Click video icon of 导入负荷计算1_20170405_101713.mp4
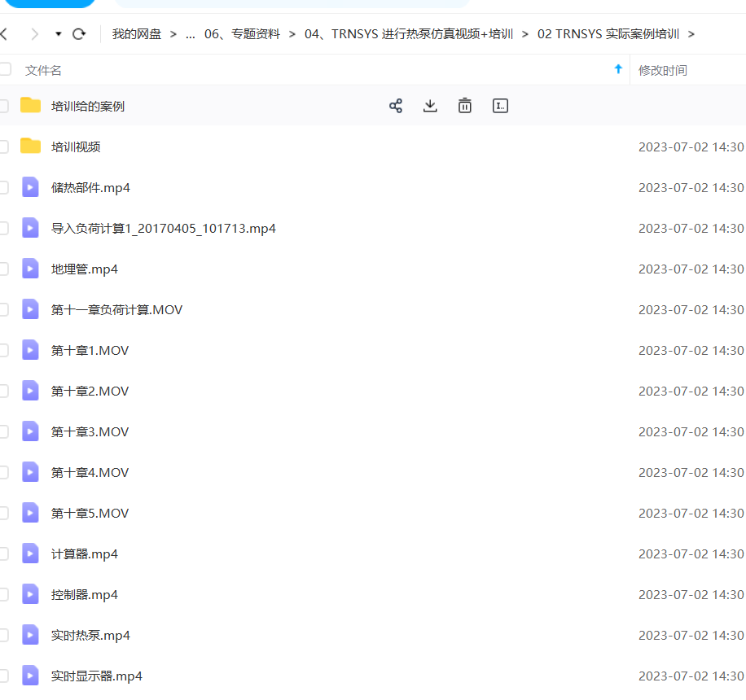746x700 pixels. pos(30,228)
